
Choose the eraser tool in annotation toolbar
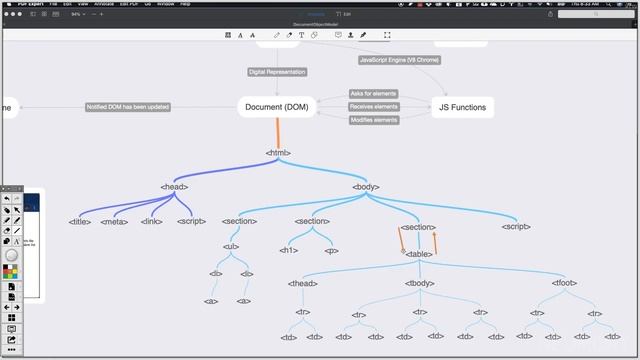pyautogui.click(x=289, y=35)
